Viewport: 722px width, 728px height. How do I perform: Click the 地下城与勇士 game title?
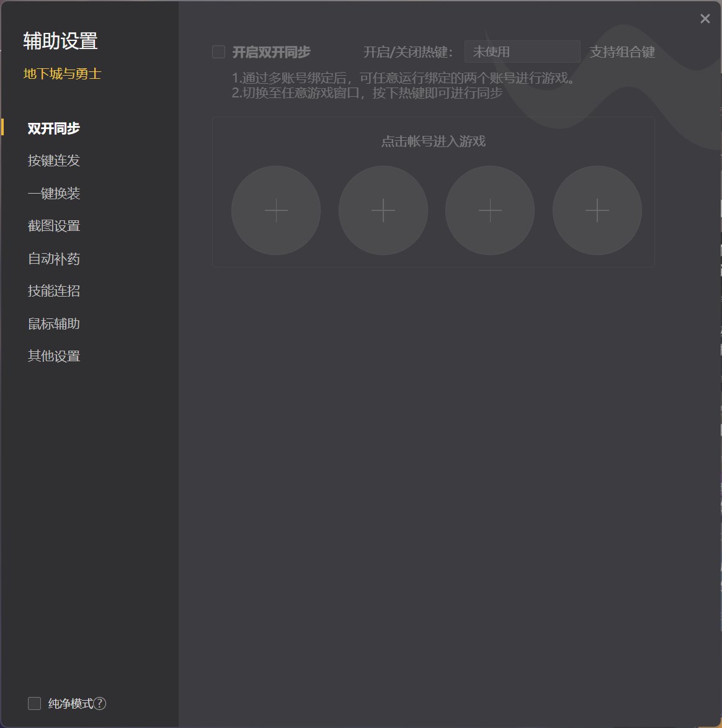click(x=62, y=74)
